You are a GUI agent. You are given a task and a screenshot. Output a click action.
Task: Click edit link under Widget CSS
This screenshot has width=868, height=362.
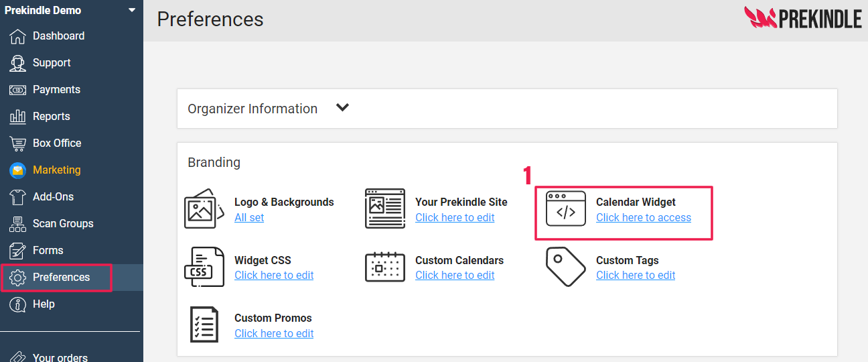(274, 275)
